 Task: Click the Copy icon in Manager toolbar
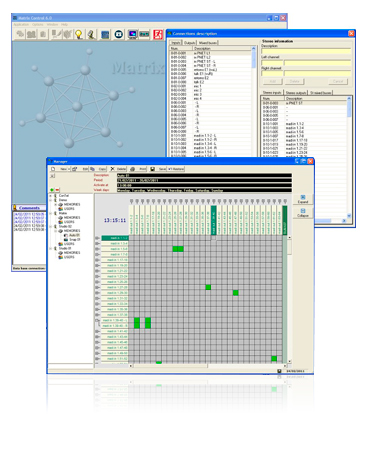[92, 169]
